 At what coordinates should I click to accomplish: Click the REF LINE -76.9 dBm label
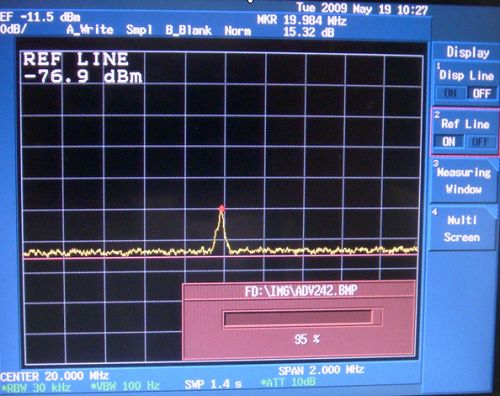click(83, 68)
